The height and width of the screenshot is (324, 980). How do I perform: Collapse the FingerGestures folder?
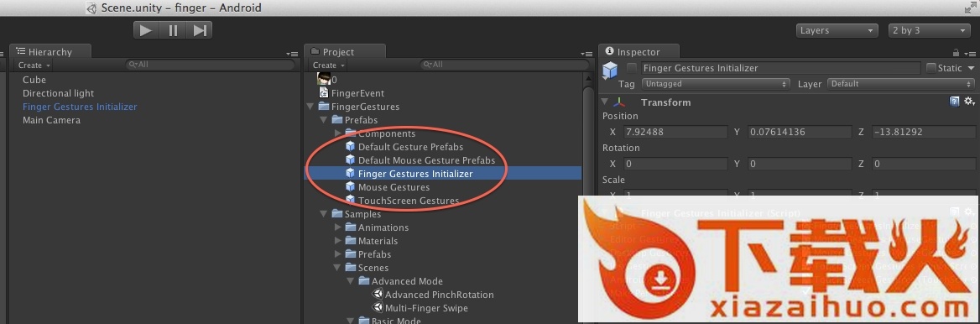310,107
